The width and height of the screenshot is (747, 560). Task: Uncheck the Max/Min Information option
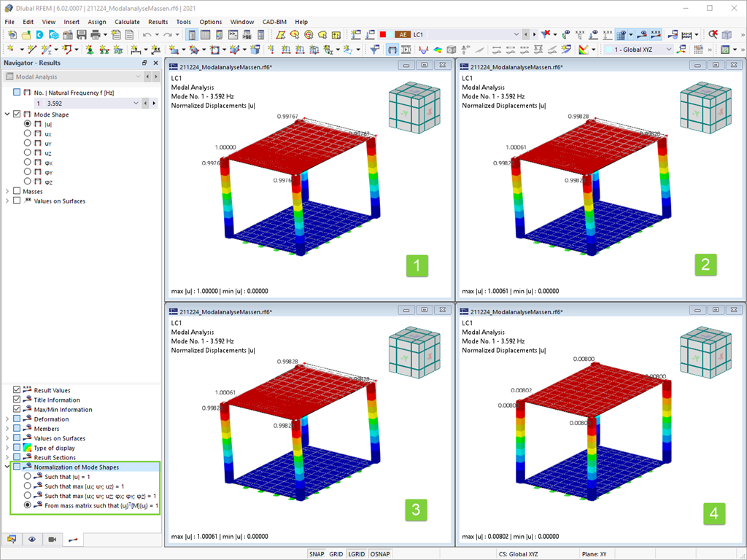[16, 409]
